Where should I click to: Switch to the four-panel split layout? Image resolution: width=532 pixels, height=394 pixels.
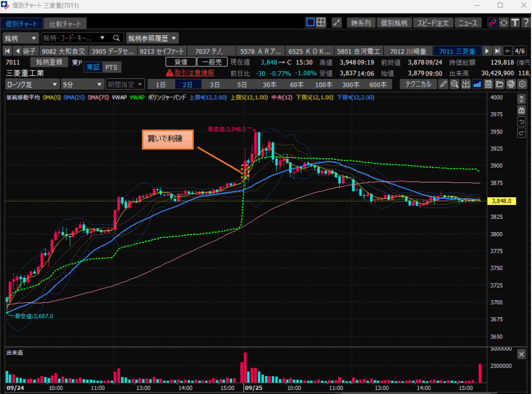click(x=321, y=22)
